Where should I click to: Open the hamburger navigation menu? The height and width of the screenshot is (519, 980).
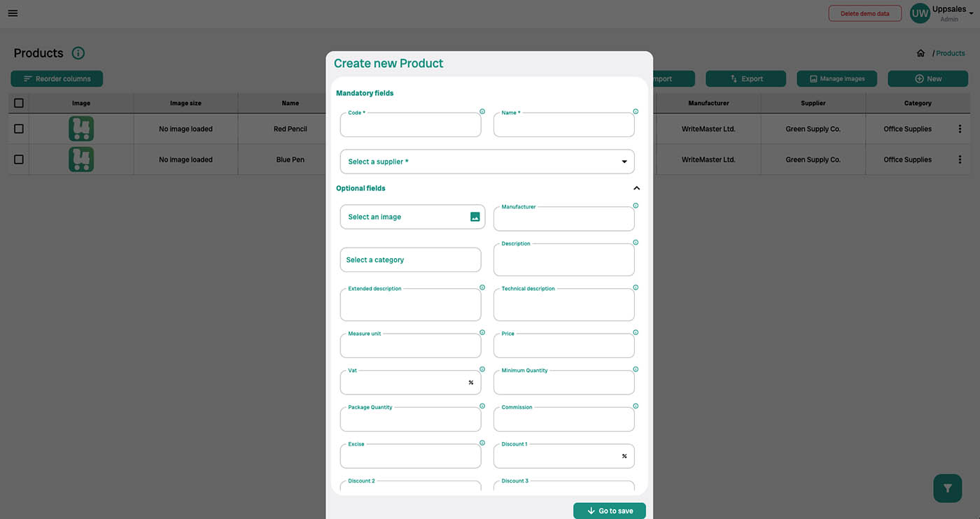click(x=13, y=13)
